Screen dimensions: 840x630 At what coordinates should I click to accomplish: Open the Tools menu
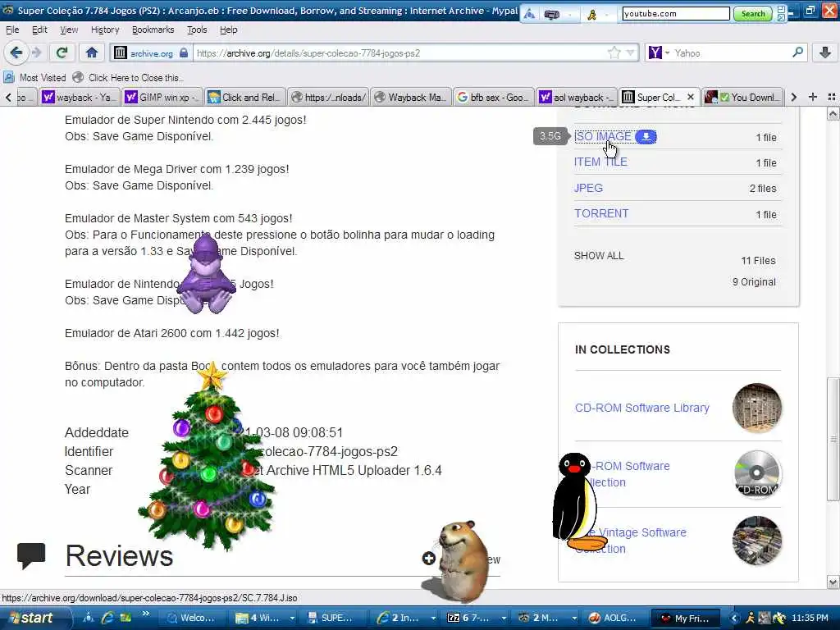point(197,30)
